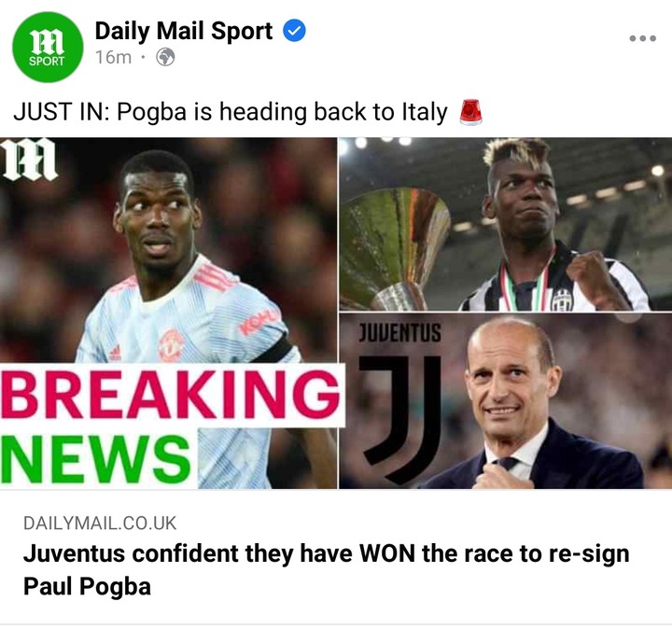Open the Juventus confident headline article

(326, 570)
